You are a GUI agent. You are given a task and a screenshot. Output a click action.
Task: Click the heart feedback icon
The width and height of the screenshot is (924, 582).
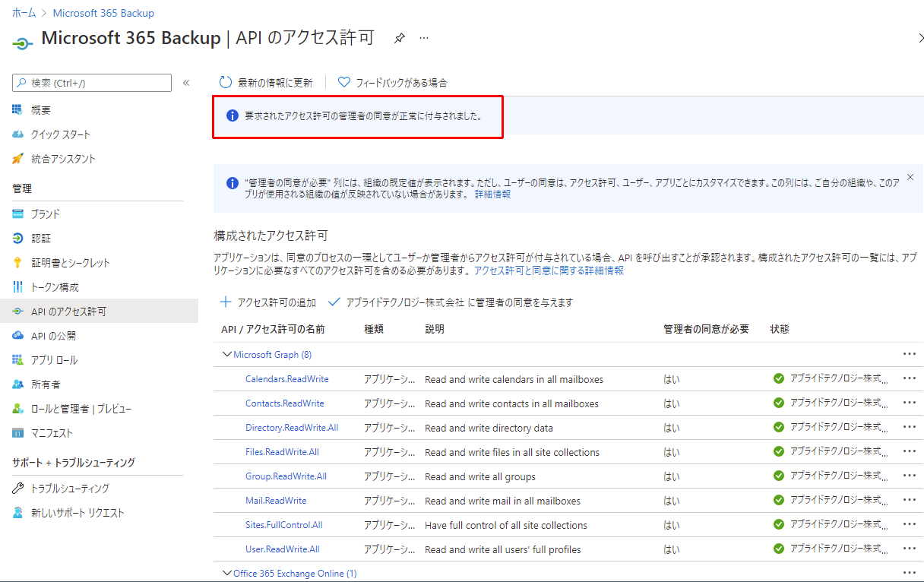(343, 82)
